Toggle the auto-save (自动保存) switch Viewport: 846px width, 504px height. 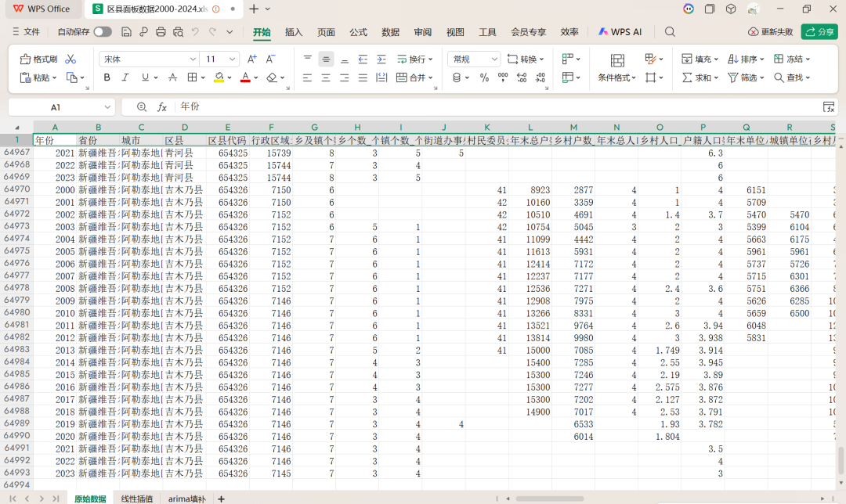tap(103, 32)
